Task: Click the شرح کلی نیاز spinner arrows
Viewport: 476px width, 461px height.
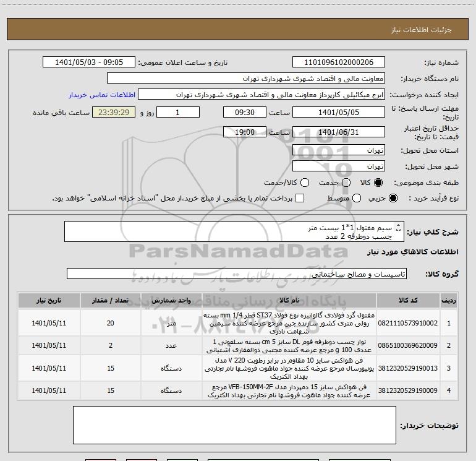Action: (399, 228)
